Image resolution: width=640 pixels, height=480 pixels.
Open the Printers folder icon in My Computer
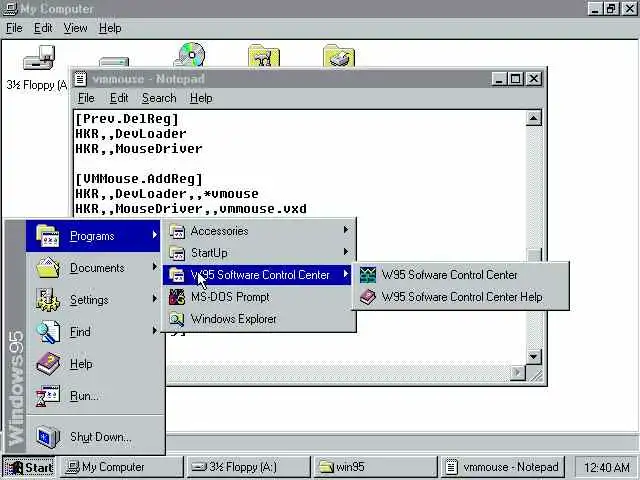[339, 56]
